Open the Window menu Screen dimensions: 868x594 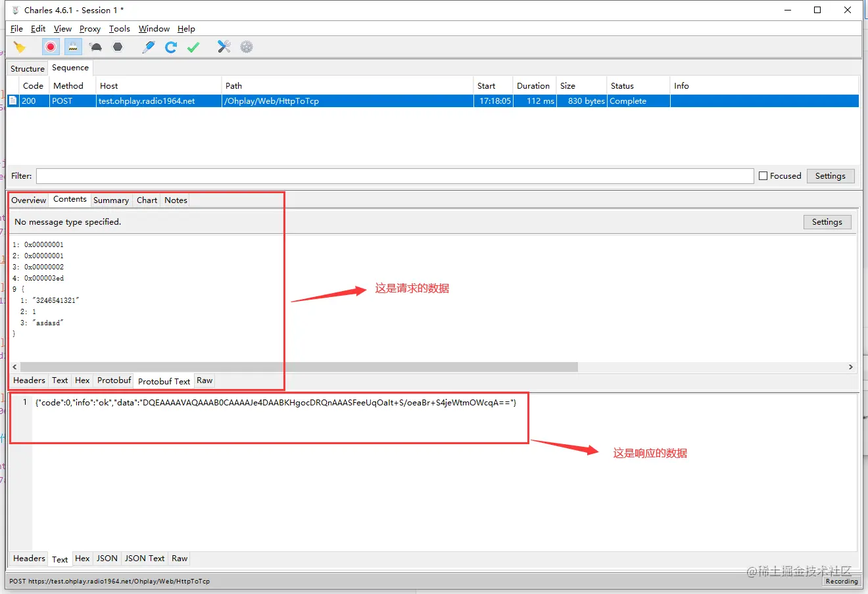pyautogui.click(x=154, y=29)
